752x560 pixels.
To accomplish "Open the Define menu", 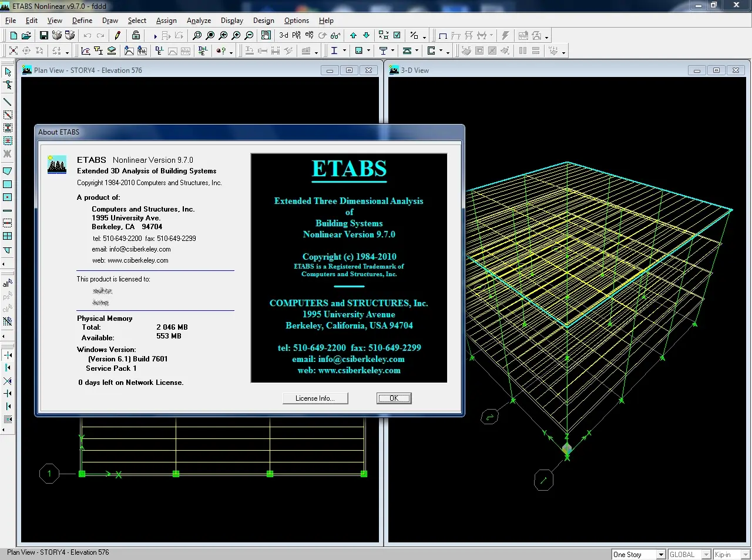I will pos(82,20).
